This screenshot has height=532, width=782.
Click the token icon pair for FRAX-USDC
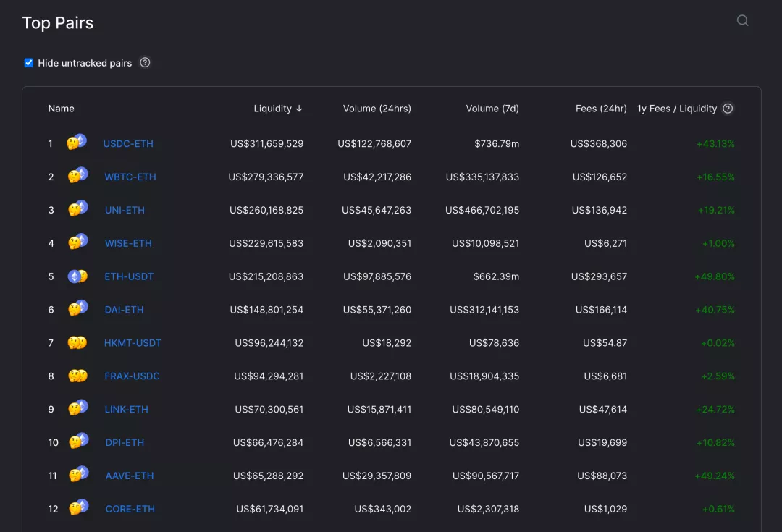point(77,376)
